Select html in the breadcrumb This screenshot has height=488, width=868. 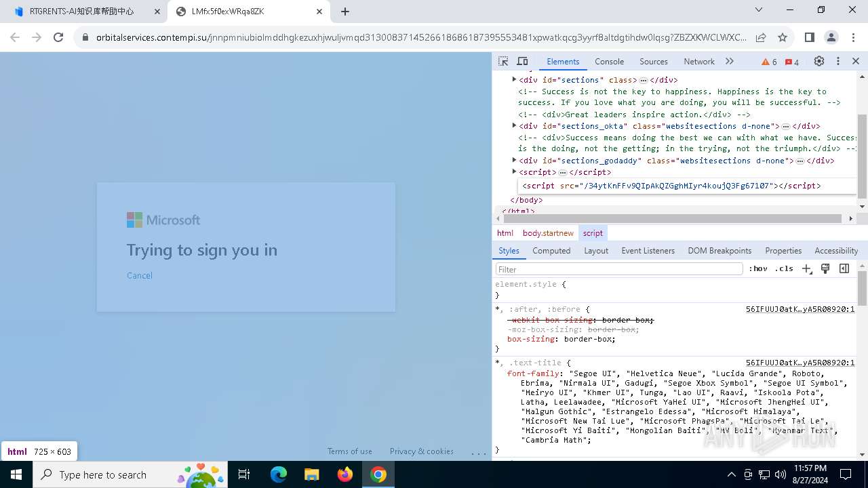tap(505, 232)
